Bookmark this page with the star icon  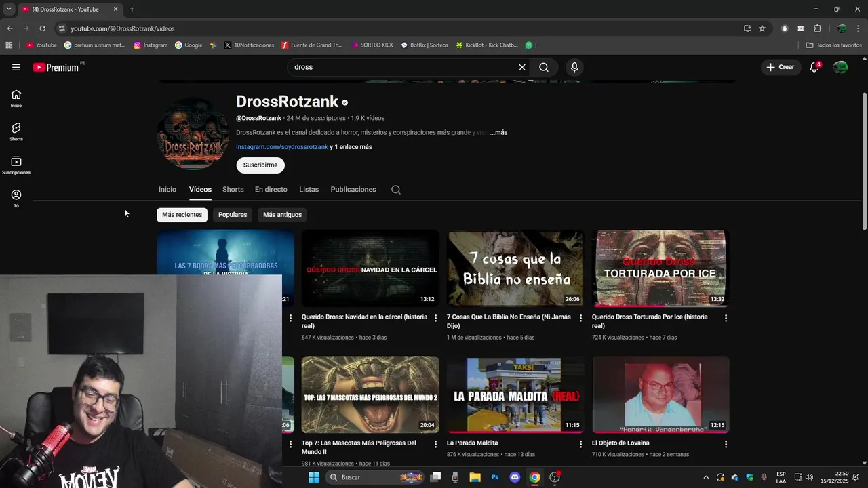click(x=762, y=28)
